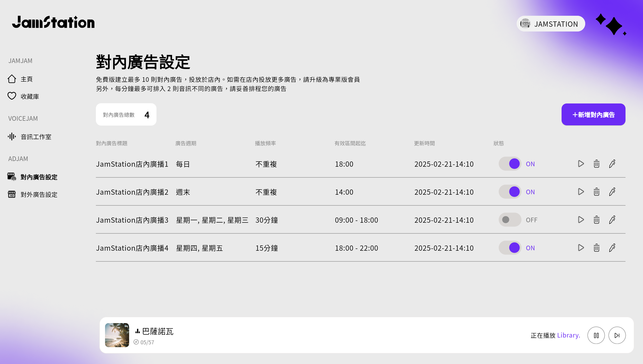Skip to the next track in the player
The width and height of the screenshot is (643, 364).
click(x=617, y=335)
